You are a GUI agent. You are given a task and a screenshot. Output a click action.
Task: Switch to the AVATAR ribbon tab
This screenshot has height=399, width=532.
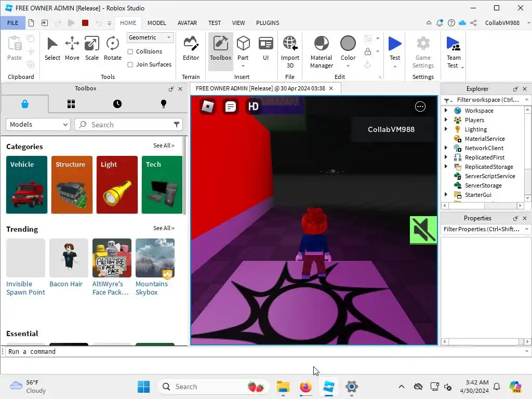click(x=187, y=23)
